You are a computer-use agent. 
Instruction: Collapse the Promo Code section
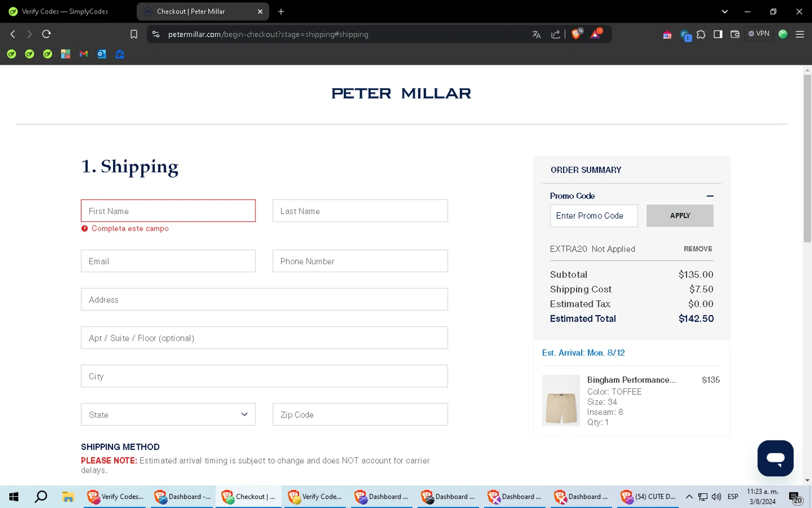tap(710, 196)
